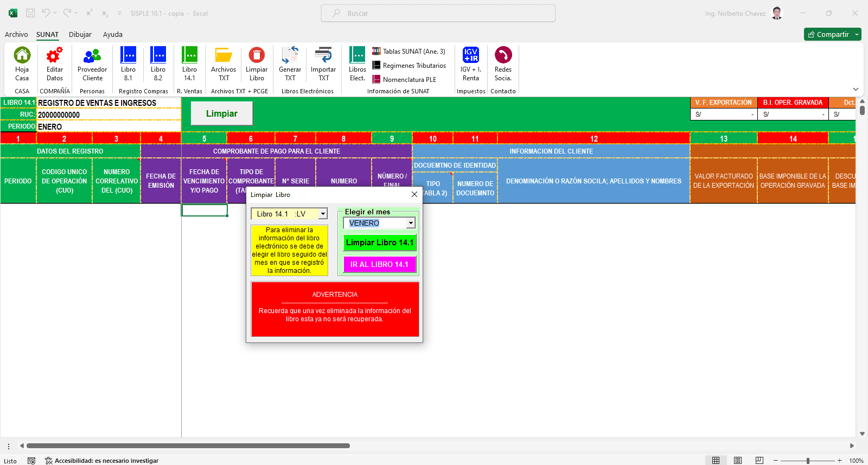The height and width of the screenshot is (465, 868).
Task: Collapse the ribbon chevron
Action: click(x=856, y=89)
